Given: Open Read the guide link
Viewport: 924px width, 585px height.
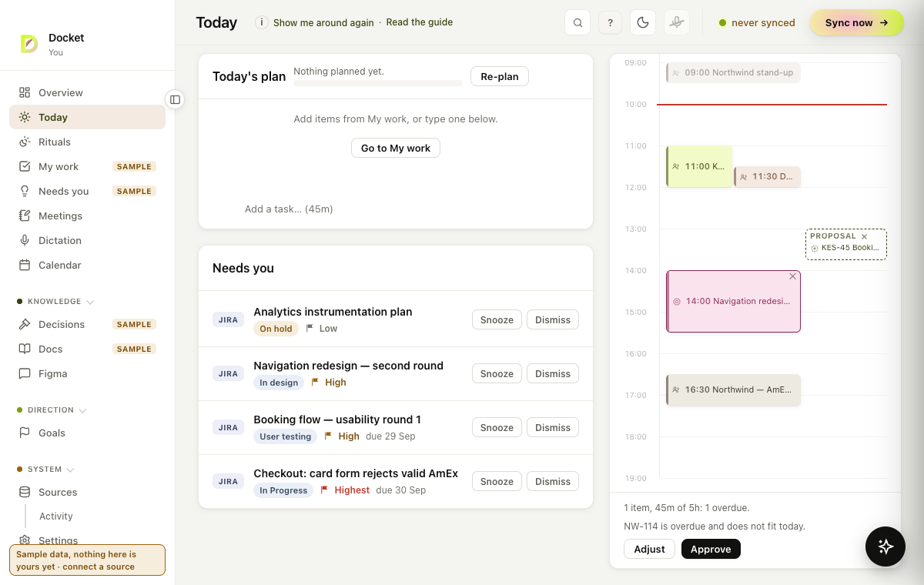Looking at the screenshot, I should 420,22.
